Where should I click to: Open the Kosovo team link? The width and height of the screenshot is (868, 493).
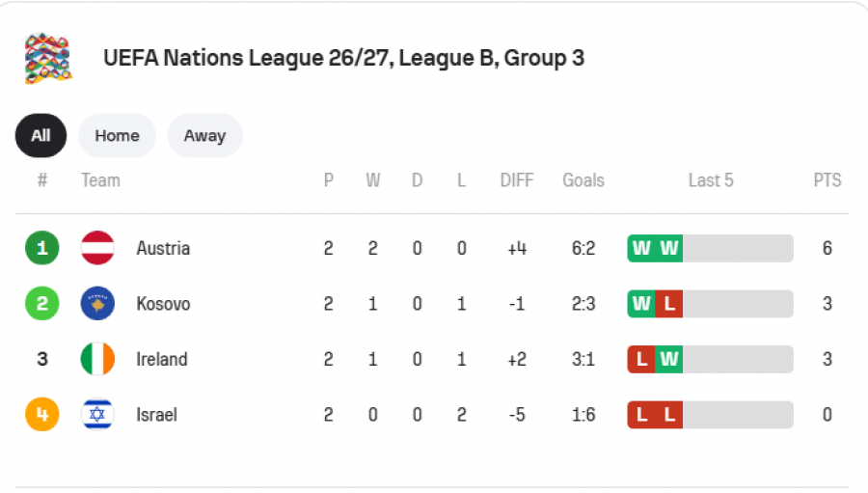pyautogui.click(x=163, y=304)
